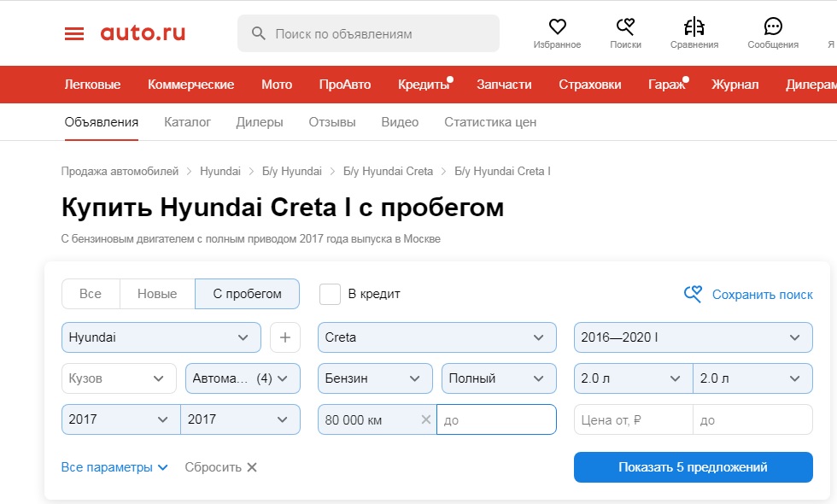Expand Все параметры filter options

[114, 467]
